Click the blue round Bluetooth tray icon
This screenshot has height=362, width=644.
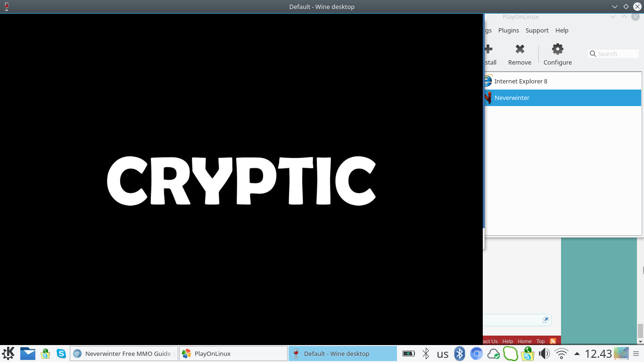point(460,354)
